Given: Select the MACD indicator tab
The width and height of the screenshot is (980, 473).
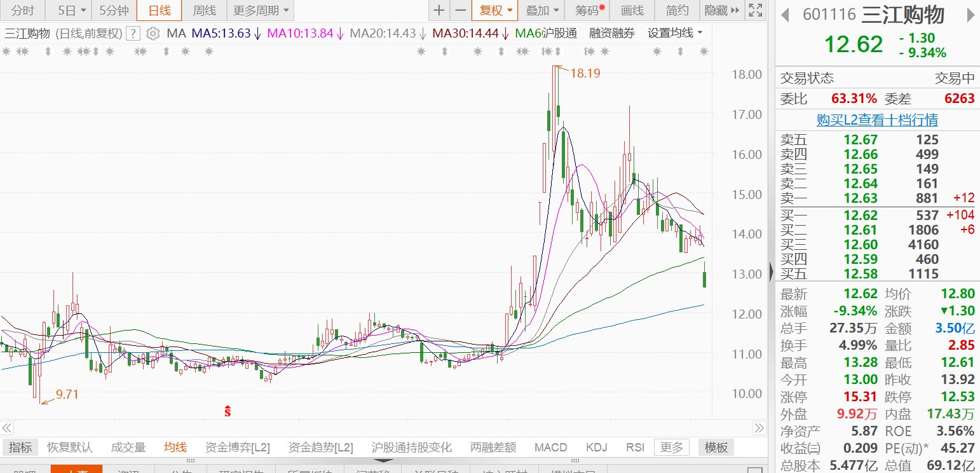Looking at the screenshot, I should (550, 448).
